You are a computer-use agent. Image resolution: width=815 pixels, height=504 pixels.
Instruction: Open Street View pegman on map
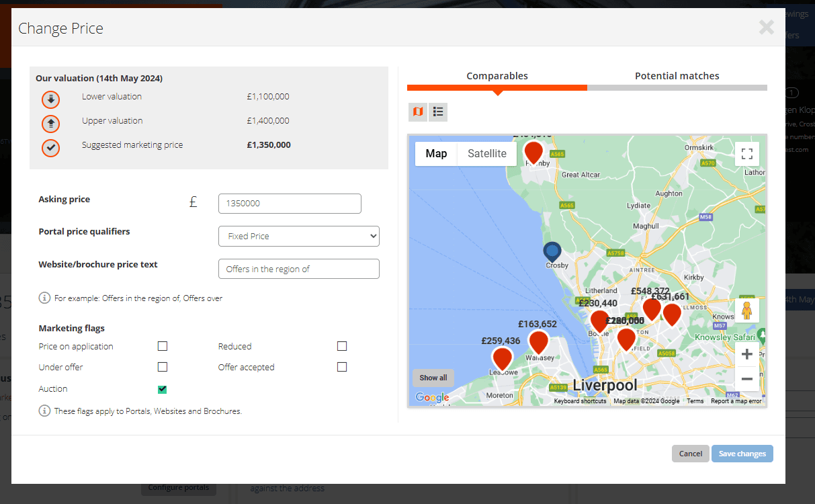[x=746, y=310]
